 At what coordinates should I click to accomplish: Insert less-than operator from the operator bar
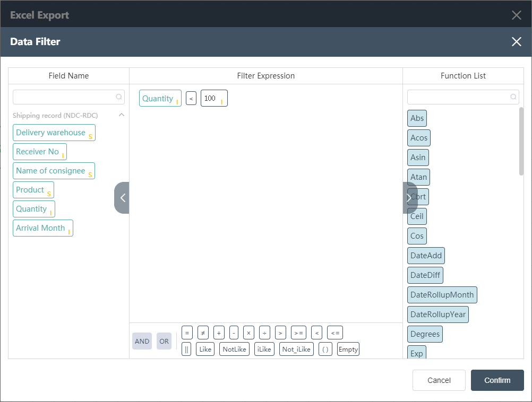(x=316, y=333)
